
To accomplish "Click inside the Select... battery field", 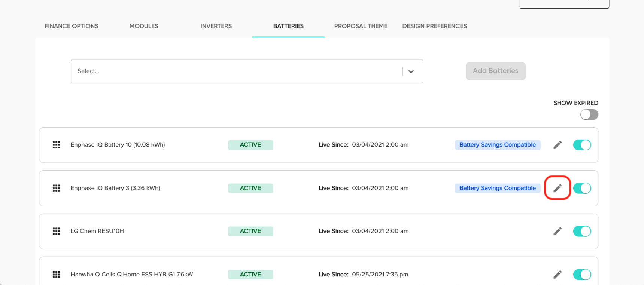I will point(247,71).
